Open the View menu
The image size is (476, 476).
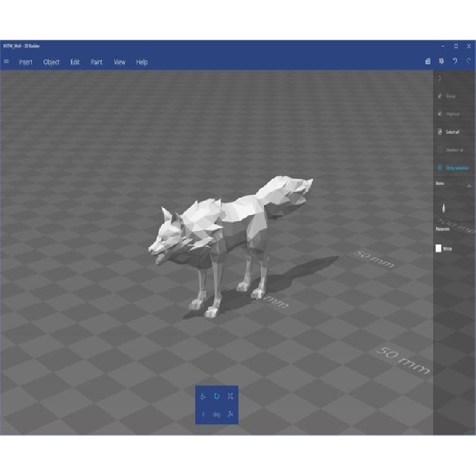coord(120,62)
